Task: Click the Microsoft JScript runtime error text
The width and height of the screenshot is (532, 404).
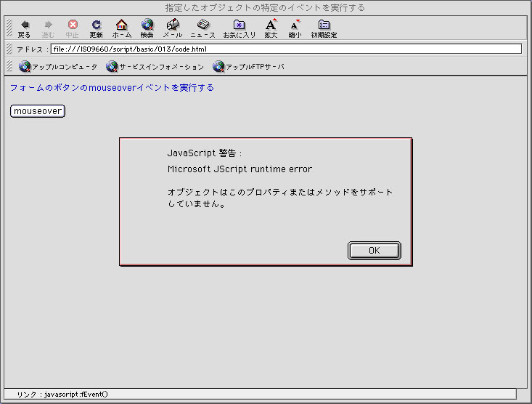Action: tap(240, 169)
